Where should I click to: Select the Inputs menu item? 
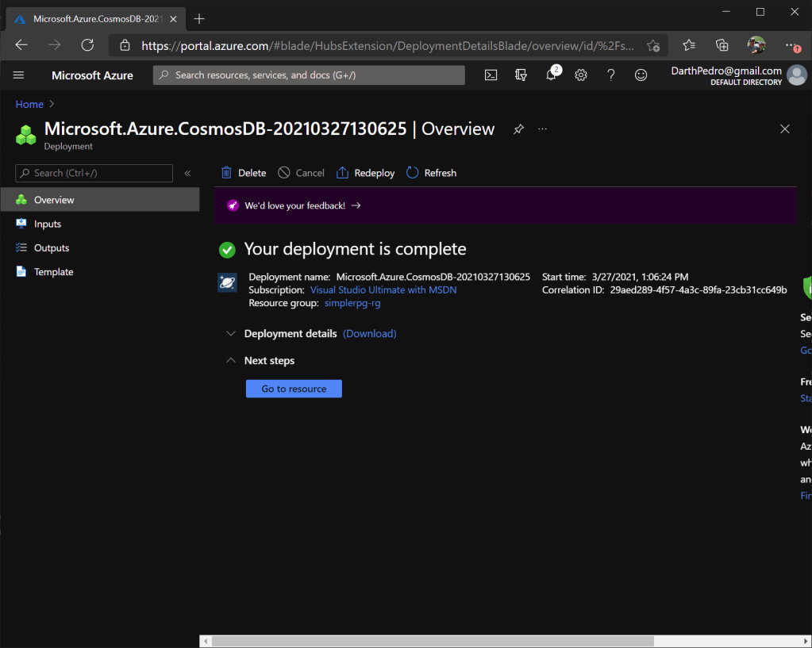(48, 224)
